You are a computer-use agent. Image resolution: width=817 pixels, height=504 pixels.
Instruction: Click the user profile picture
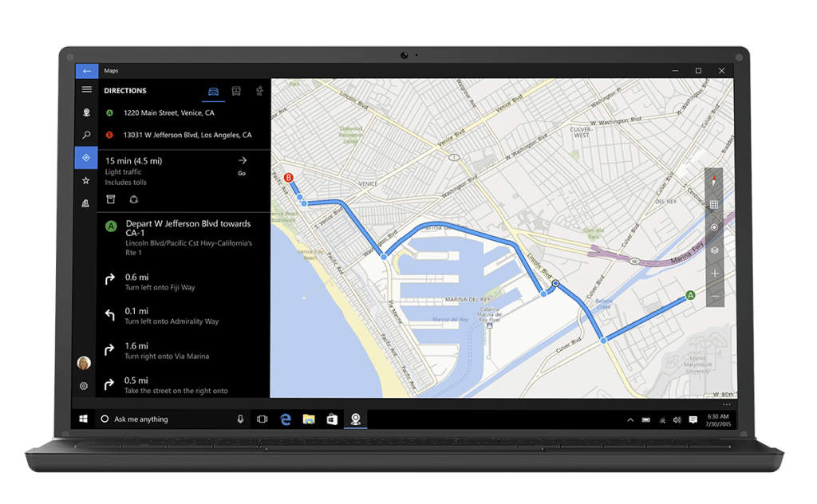[x=84, y=362]
